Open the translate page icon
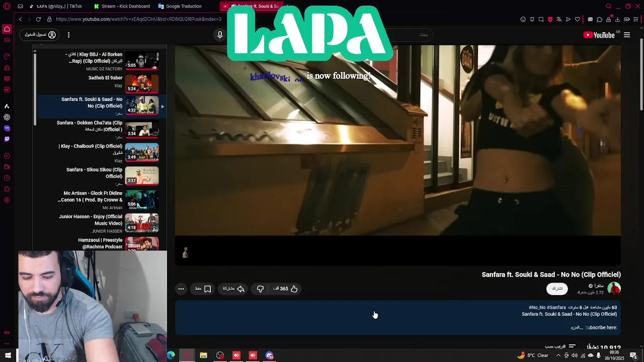Viewport: 644px width, 362px height. [559, 19]
